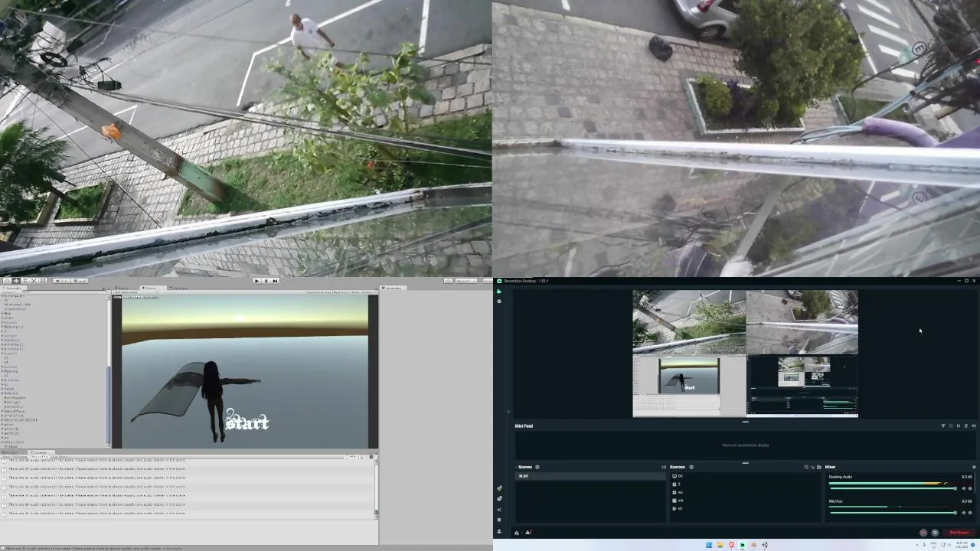Open the warning alerts icon in Streamlabs footer

(528, 532)
